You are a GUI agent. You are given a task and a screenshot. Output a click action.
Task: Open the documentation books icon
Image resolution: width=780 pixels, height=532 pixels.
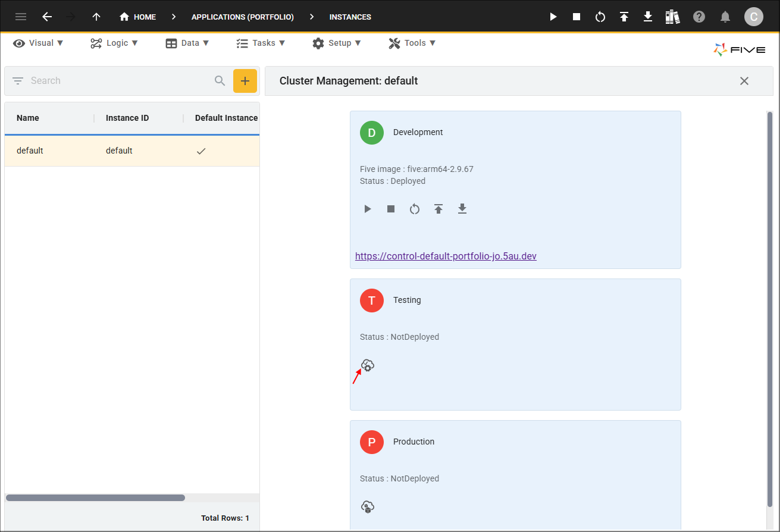point(672,17)
